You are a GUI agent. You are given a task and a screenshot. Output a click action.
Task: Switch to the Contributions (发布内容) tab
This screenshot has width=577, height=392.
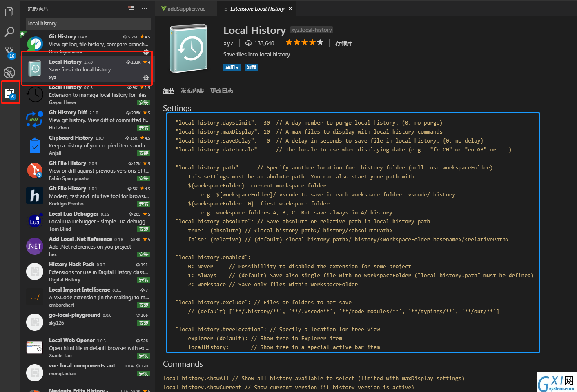192,91
